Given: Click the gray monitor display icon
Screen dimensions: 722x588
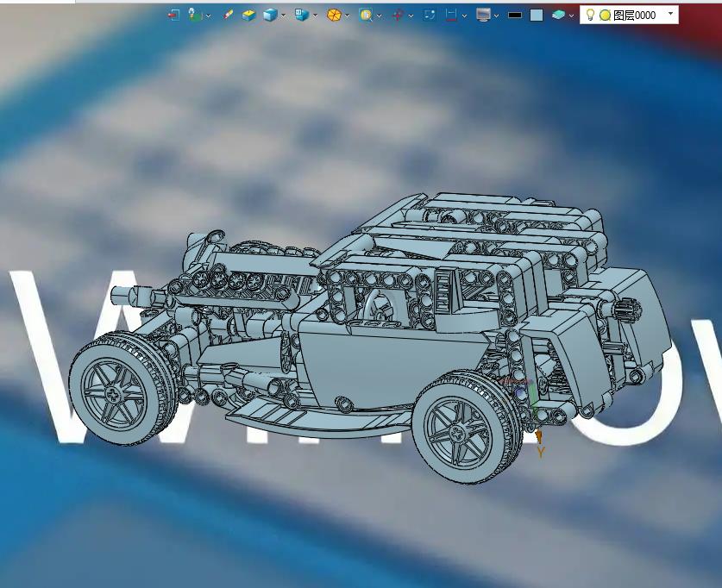Looking at the screenshot, I should [x=483, y=16].
